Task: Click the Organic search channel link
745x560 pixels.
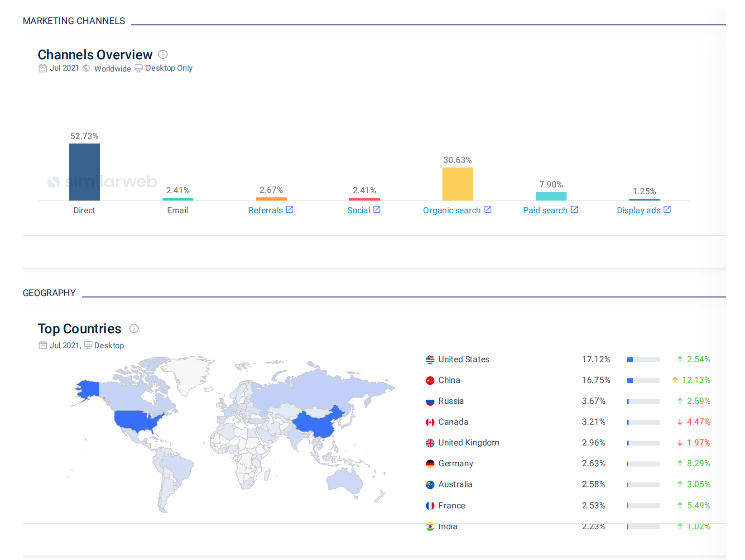Action: tap(452, 211)
